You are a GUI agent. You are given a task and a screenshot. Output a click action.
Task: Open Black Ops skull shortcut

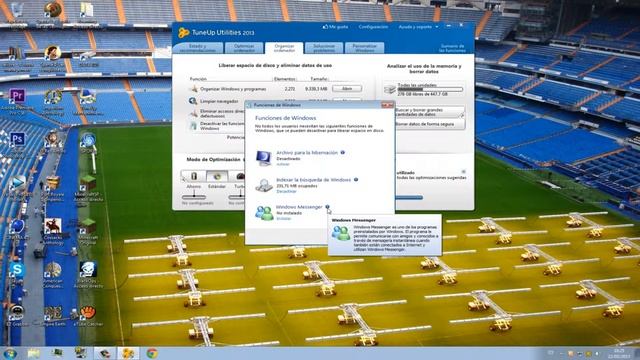87,270
